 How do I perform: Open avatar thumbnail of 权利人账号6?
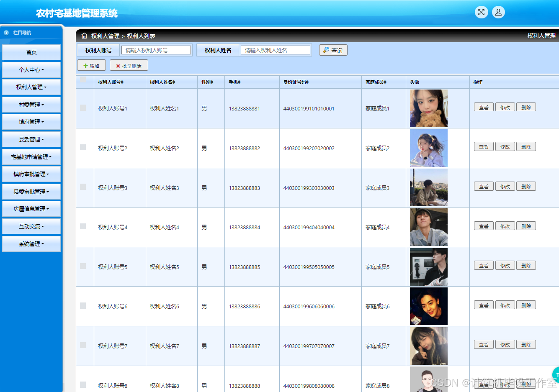pos(429,306)
